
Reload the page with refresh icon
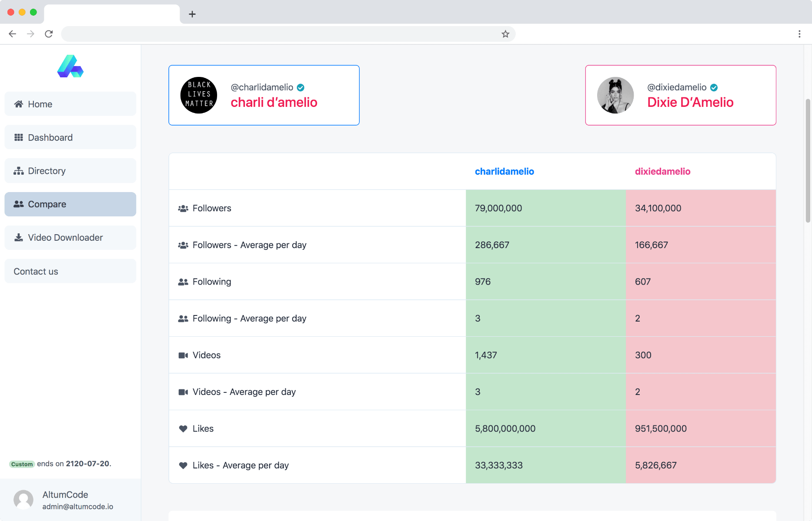[x=49, y=34]
